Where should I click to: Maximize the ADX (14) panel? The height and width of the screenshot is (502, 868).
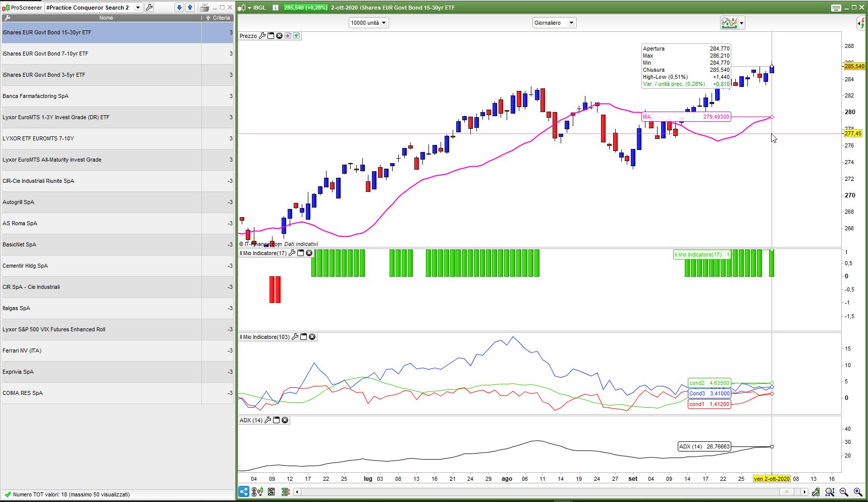pos(277,420)
